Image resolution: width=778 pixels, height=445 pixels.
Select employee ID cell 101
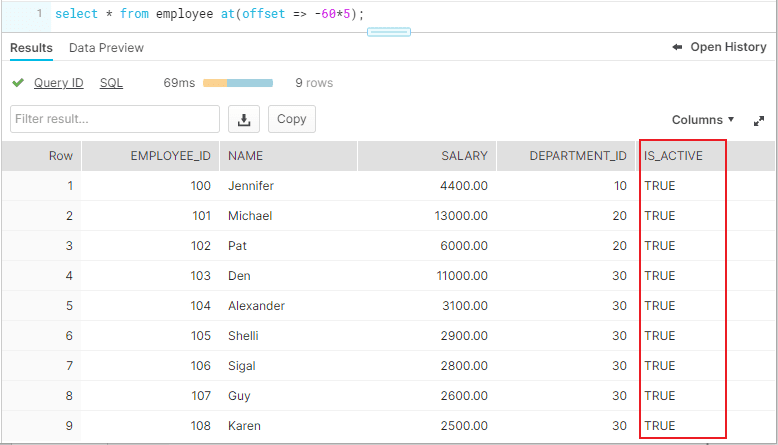(201, 216)
